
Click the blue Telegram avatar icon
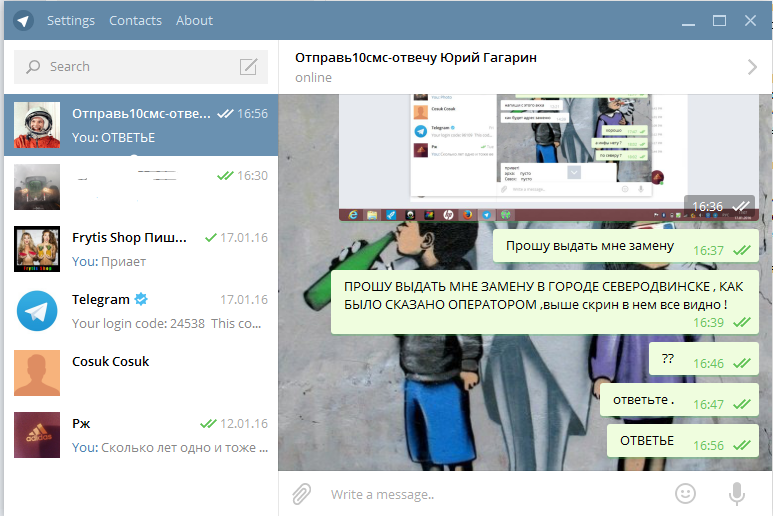tap(37, 311)
